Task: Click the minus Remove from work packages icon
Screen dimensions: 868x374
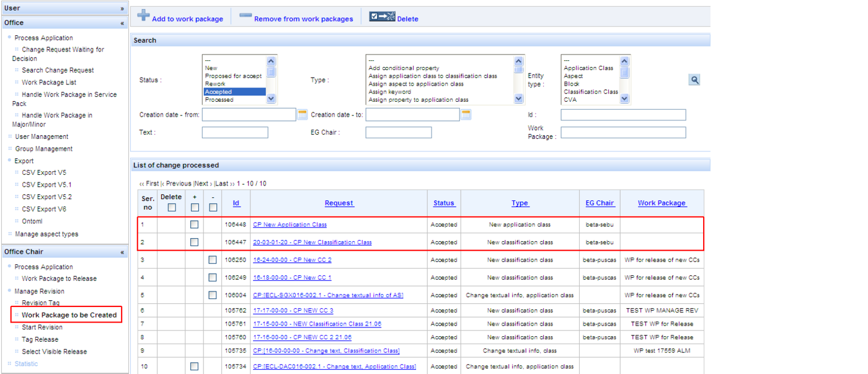Action: point(246,16)
